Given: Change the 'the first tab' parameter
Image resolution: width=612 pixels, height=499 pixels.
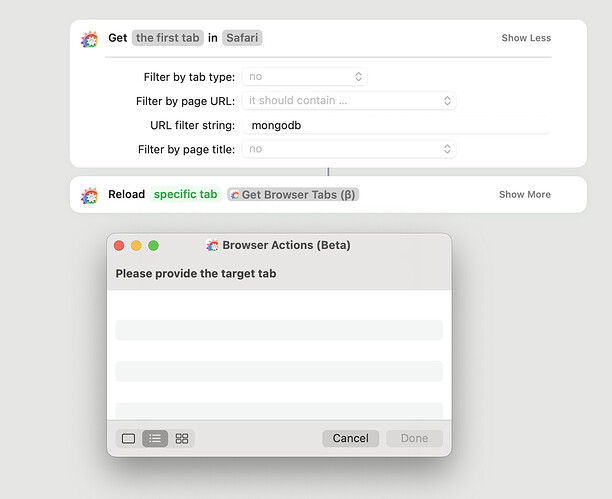Looking at the screenshot, I should tap(168, 38).
